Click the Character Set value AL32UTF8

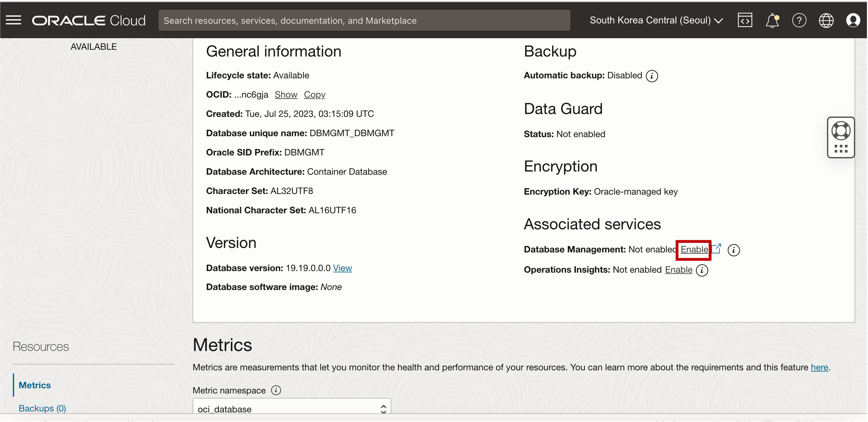coord(291,191)
